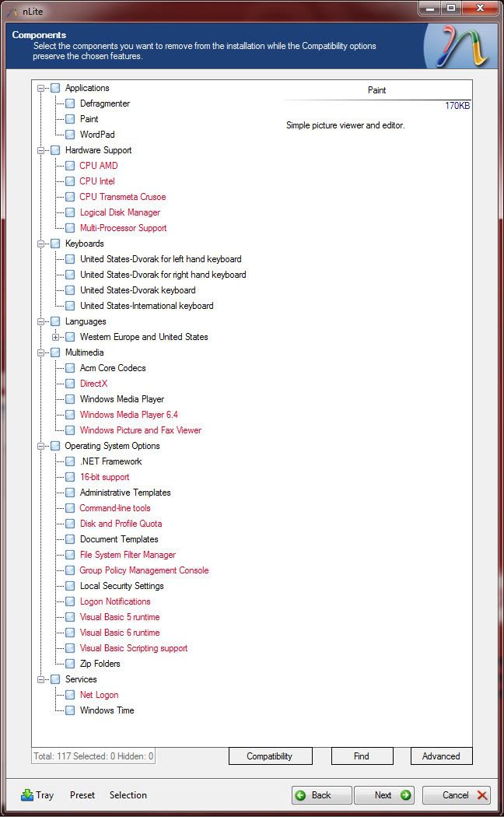The image size is (504, 817).
Task: Click the nLite title bar icon
Action: pyautogui.click(x=12, y=10)
